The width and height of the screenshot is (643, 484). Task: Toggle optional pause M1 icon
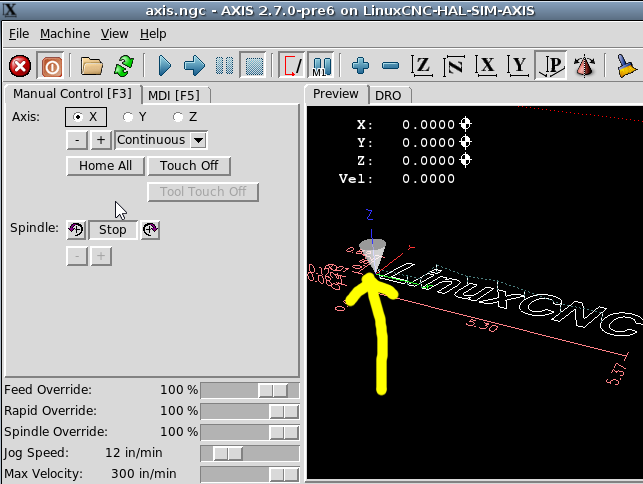coord(321,66)
